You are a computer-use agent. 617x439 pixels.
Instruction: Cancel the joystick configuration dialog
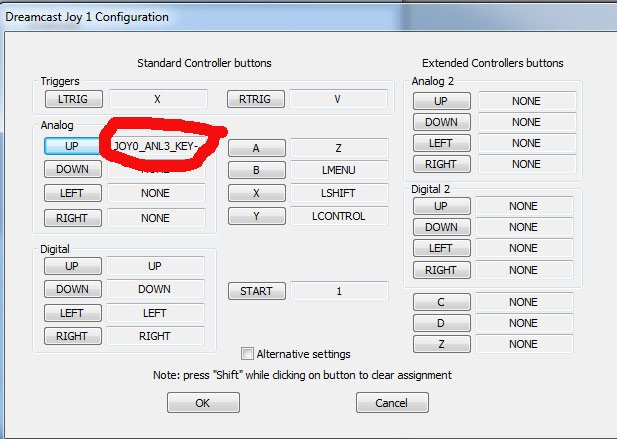392,402
